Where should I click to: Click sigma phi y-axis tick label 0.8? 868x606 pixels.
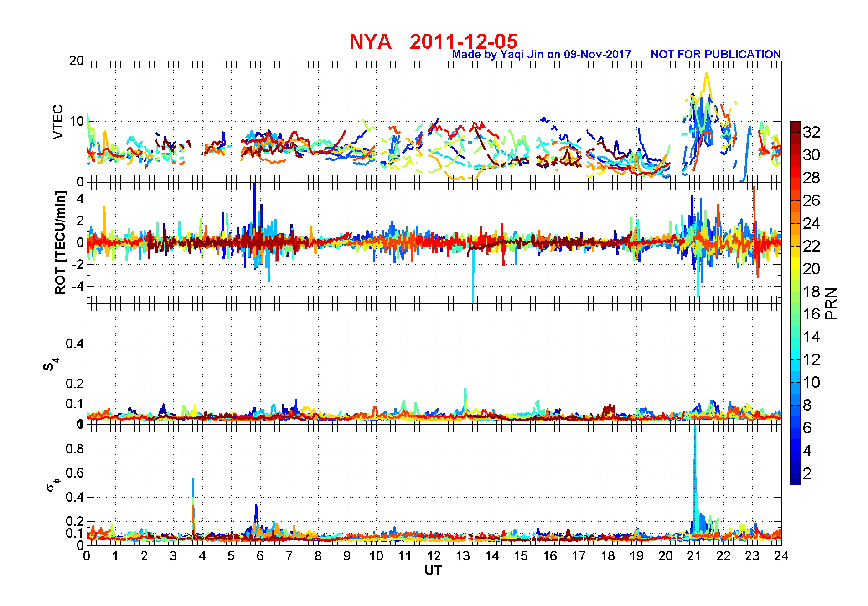(75, 449)
